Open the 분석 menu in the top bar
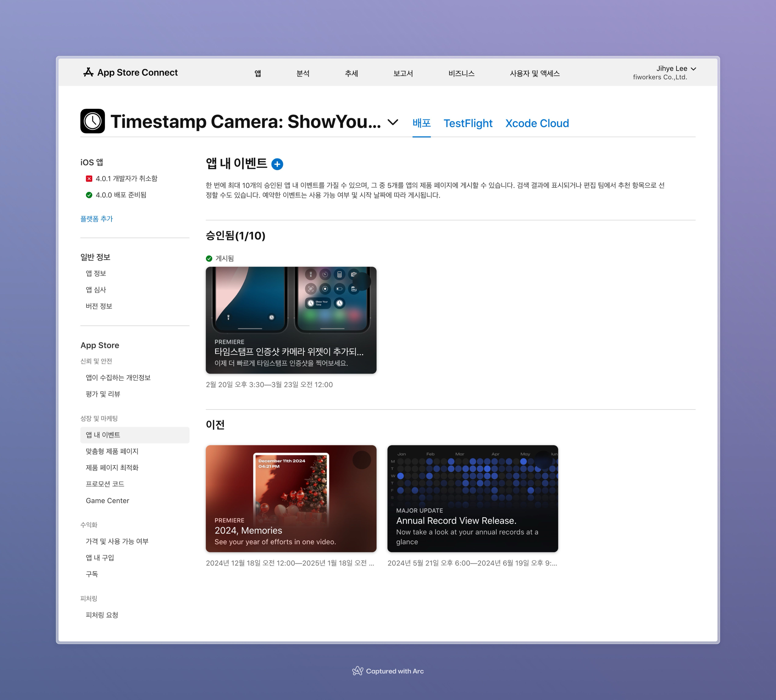Image resolution: width=776 pixels, height=700 pixels. [x=303, y=73]
